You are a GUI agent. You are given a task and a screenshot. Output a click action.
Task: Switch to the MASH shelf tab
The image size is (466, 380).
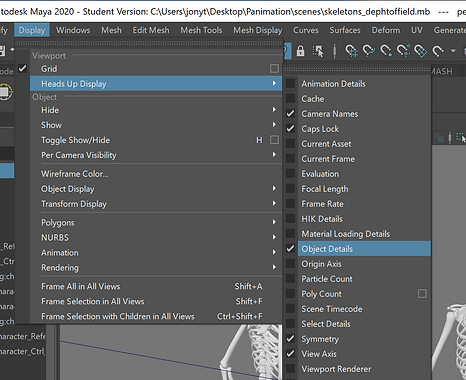[x=442, y=71]
